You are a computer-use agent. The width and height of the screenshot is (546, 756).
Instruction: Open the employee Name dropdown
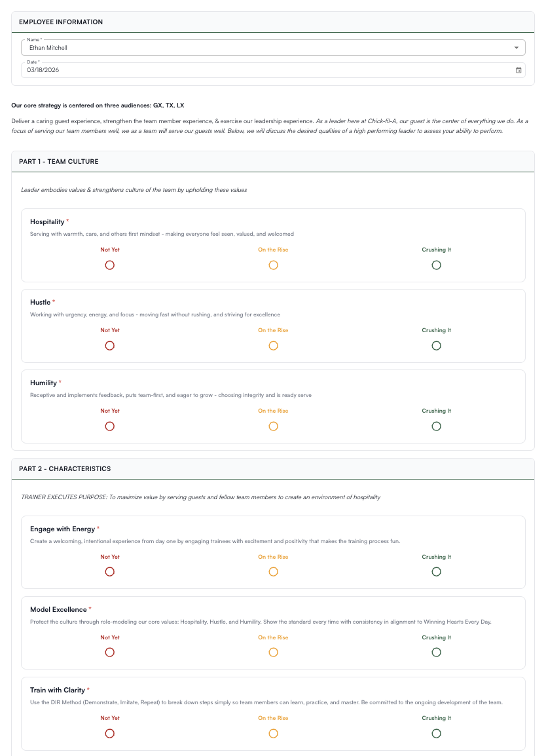(518, 47)
